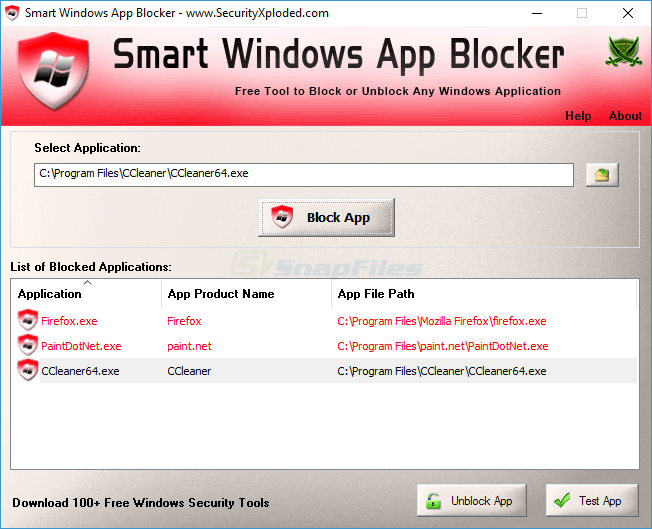Click the SecurityXploded crossed-swords logo
Image resolution: width=652 pixels, height=529 pixels.
pos(623,51)
